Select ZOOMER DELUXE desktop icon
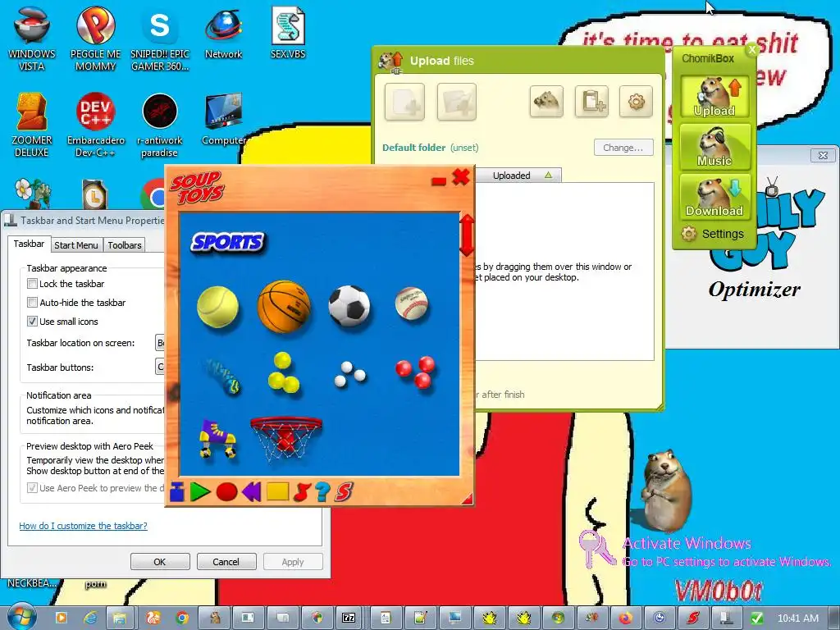 (32, 125)
